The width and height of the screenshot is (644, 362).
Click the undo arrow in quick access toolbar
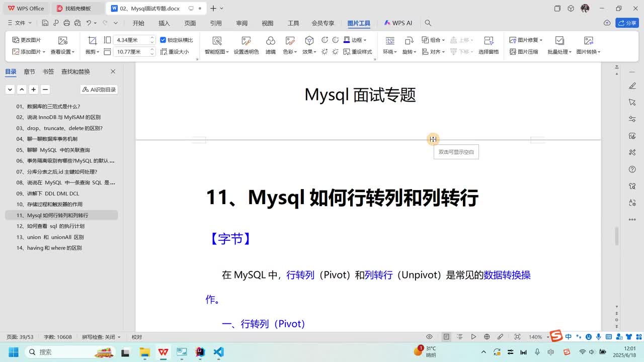pos(89,23)
